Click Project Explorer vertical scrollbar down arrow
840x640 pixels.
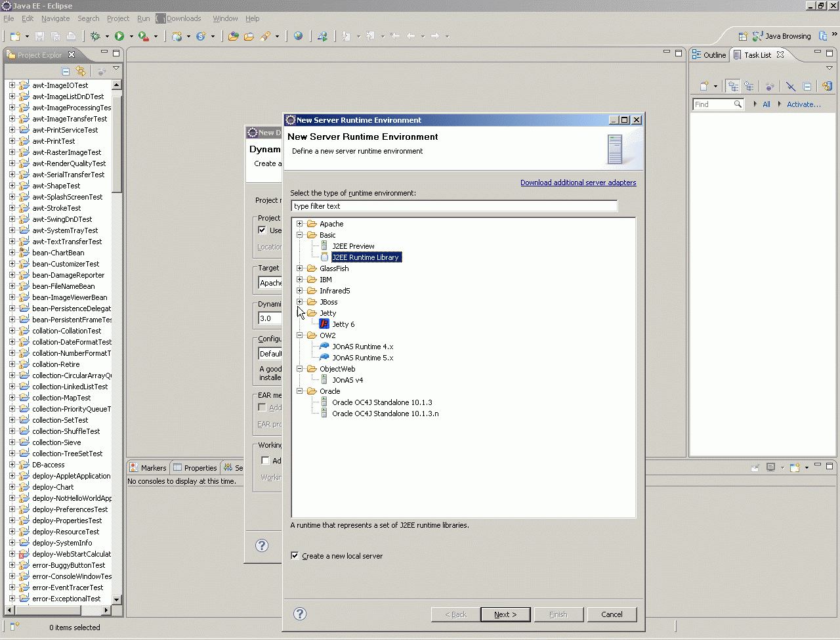[117, 599]
